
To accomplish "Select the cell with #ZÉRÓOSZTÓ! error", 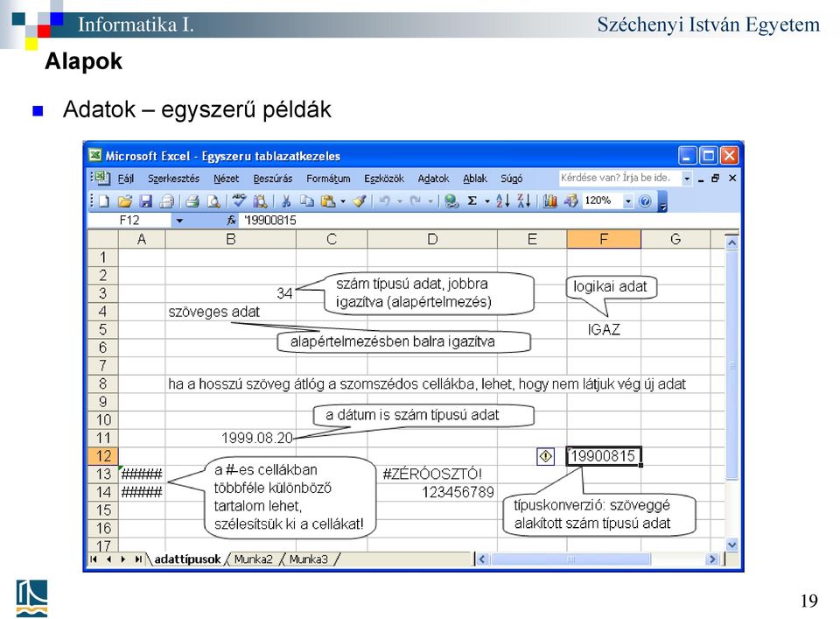I will [x=432, y=474].
